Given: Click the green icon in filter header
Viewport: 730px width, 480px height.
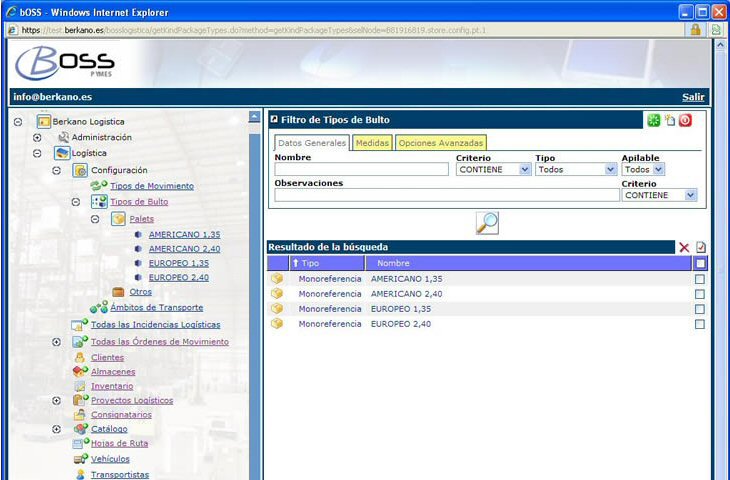Looking at the screenshot, I should [x=653, y=120].
